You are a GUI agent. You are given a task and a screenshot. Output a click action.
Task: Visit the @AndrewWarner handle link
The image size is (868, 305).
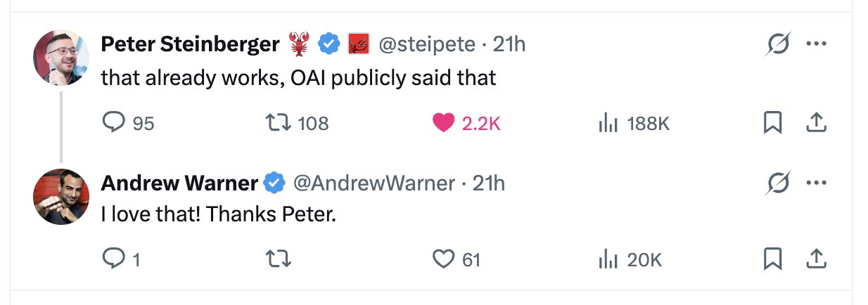[x=374, y=183]
